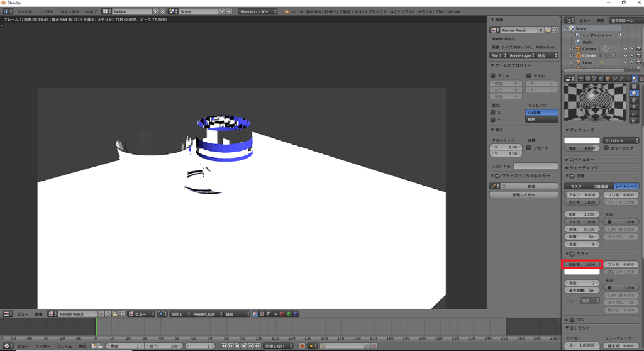Open the render tab in properties editor
The height and width of the screenshot is (351, 644).
point(580,79)
